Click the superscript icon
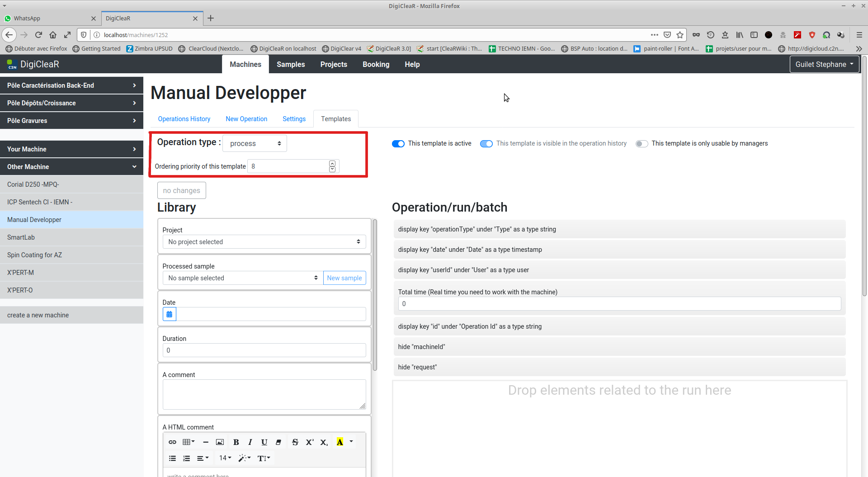Viewport: 868px width, 477px height. click(309, 442)
